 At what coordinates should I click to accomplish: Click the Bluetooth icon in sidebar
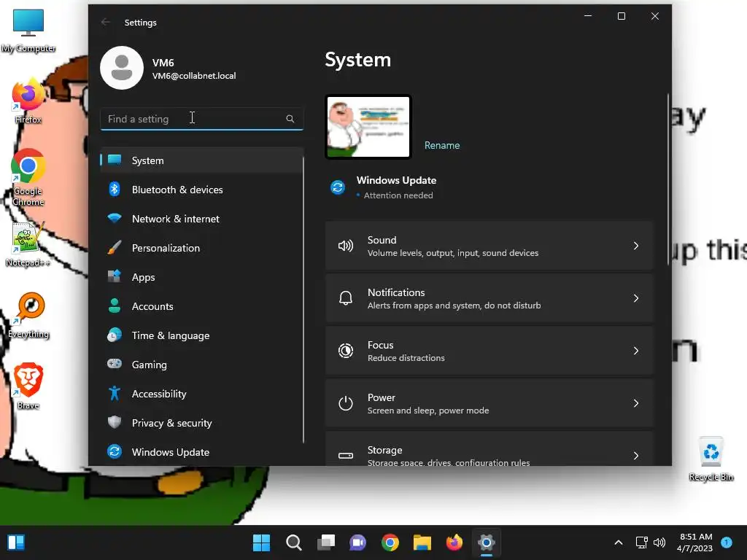[x=115, y=190]
